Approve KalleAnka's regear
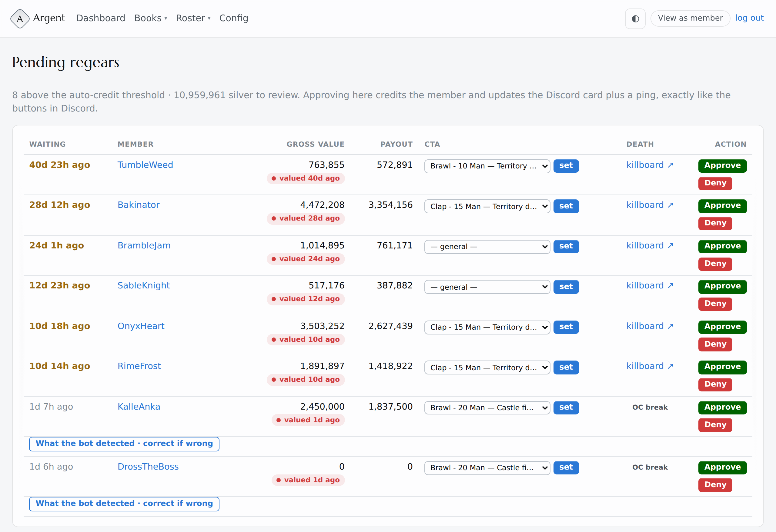 [x=723, y=408]
